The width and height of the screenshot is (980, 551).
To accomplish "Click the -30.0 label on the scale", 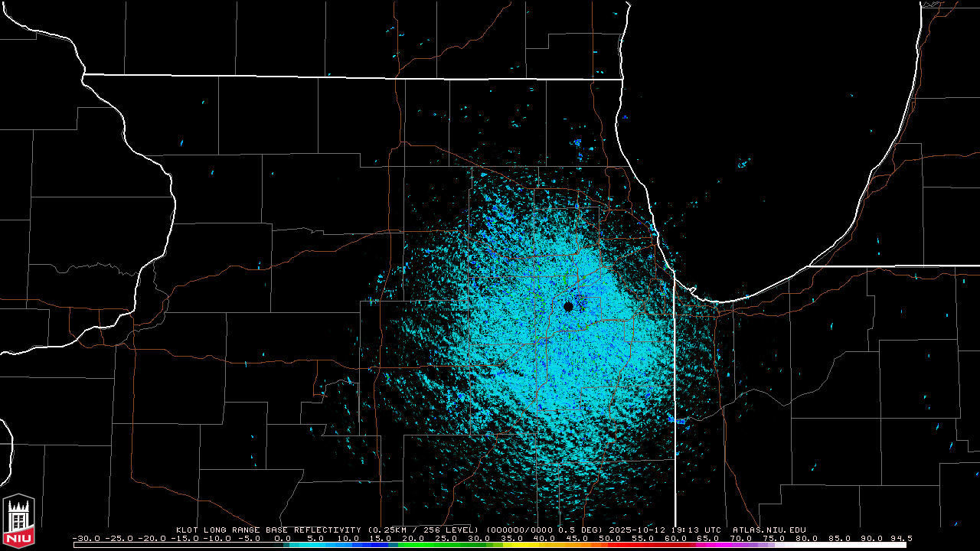I will click(x=86, y=538).
